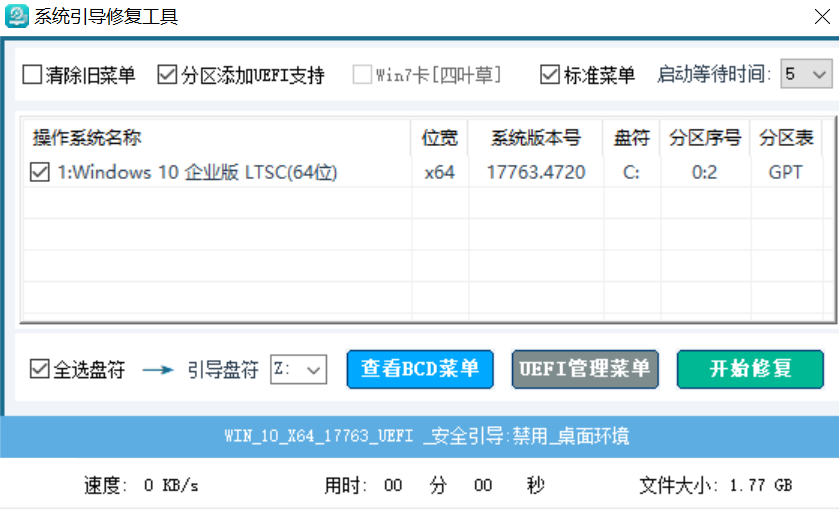Click the 文件大小: 1.77 GB status text
The width and height of the screenshot is (839, 512).
715,485
